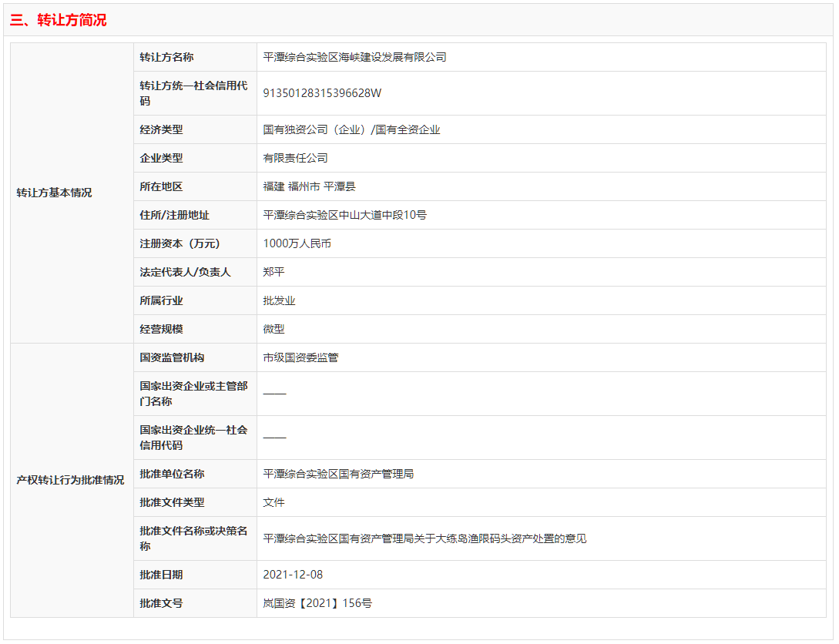Click the 有限责任公司 enterprise type value
Screen dimensions: 839x644
tap(295, 158)
